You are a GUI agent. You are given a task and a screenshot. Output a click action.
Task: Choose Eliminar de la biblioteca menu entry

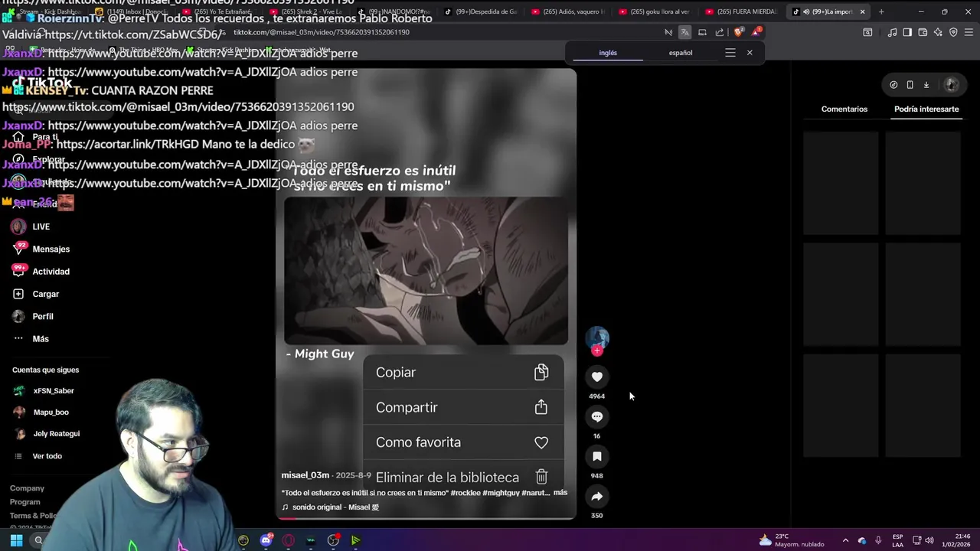(462, 478)
